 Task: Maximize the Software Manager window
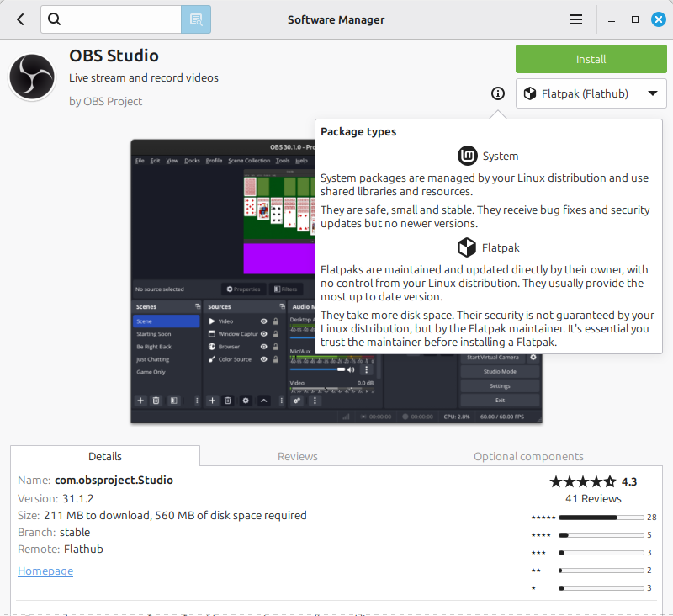click(x=635, y=19)
